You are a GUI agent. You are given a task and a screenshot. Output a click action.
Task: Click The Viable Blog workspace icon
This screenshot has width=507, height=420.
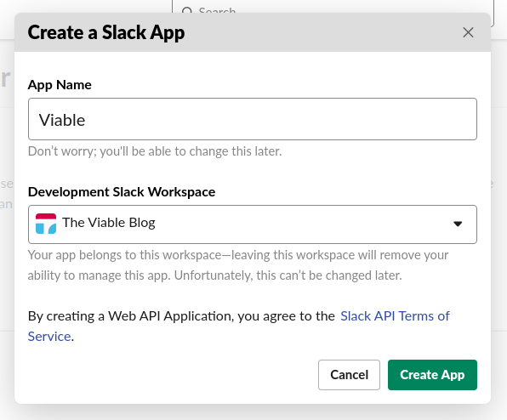point(46,224)
